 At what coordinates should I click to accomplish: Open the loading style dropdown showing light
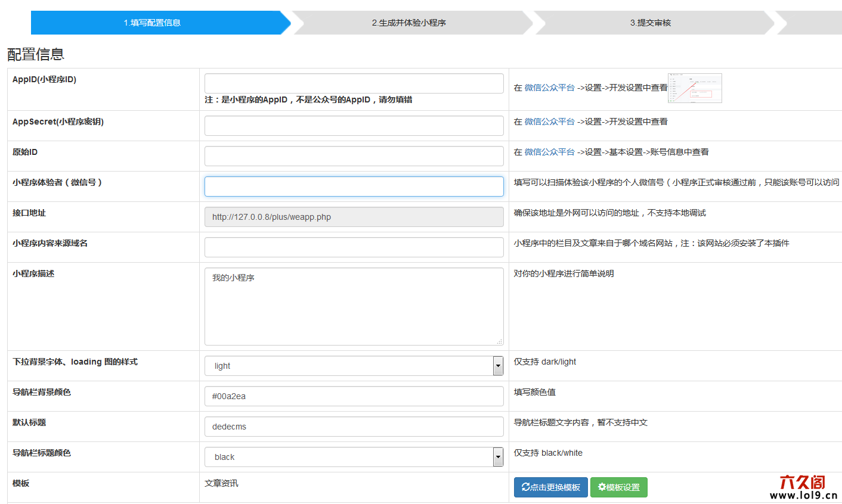[354, 366]
